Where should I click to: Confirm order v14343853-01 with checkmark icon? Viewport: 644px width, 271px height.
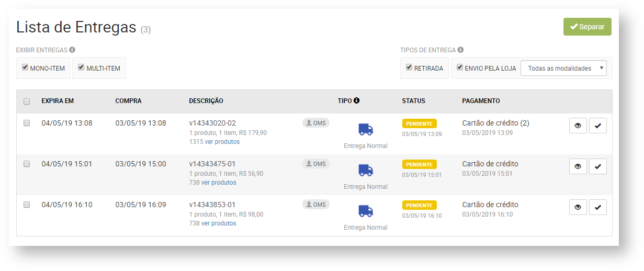point(597,207)
